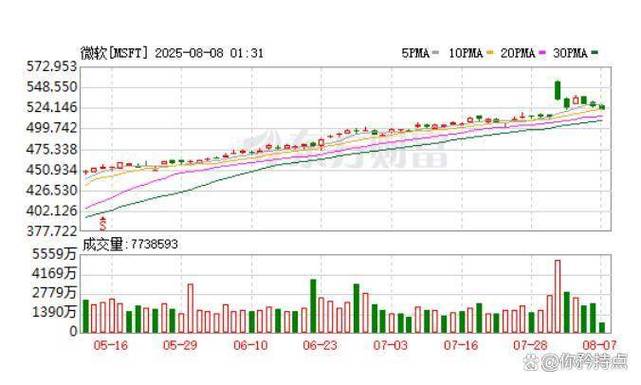Select the 07-03 date label
Viewport: 641px width, 385px height.
click(x=390, y=345)
